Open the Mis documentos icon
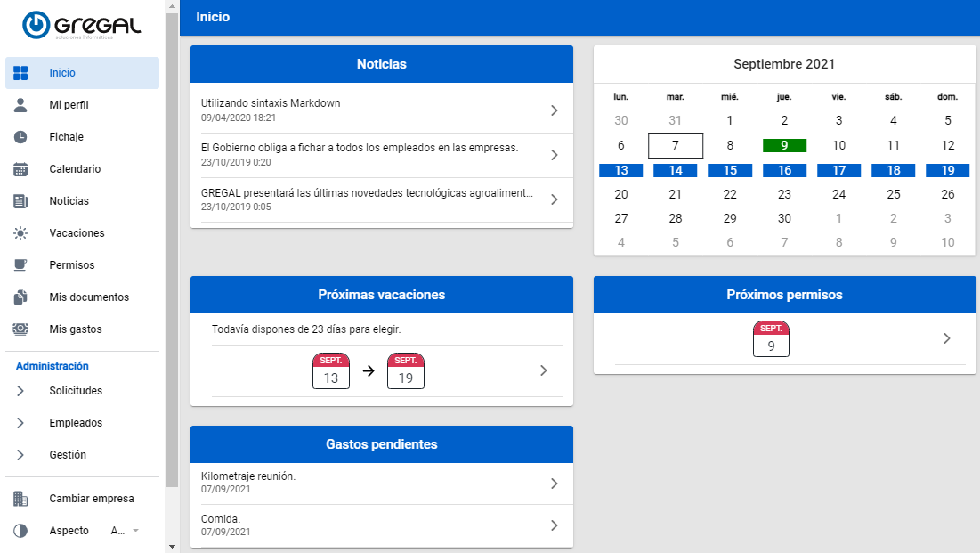This screenshot has width=980, height=553. (21, 297)
